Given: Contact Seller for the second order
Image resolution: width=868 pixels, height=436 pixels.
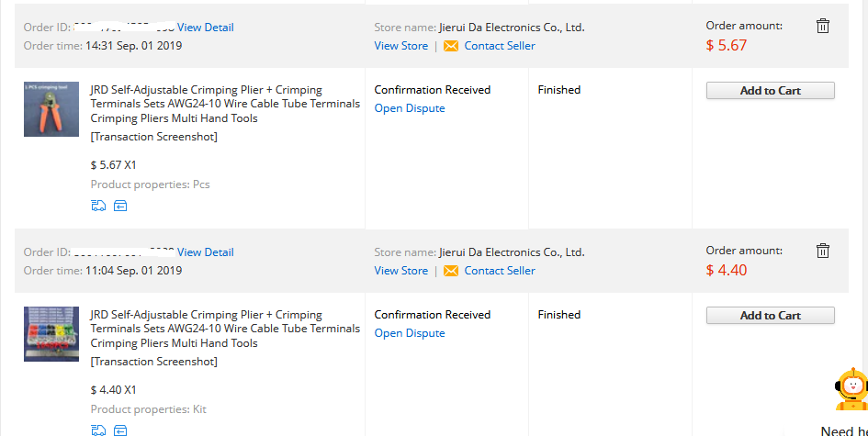Looking at the screenshot, I should tap(500, 271).
